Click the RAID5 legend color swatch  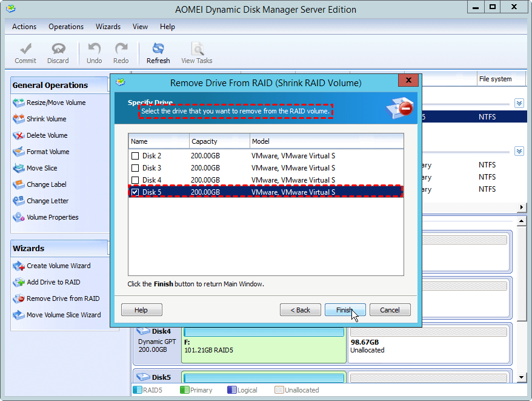[x=137, y=390]
